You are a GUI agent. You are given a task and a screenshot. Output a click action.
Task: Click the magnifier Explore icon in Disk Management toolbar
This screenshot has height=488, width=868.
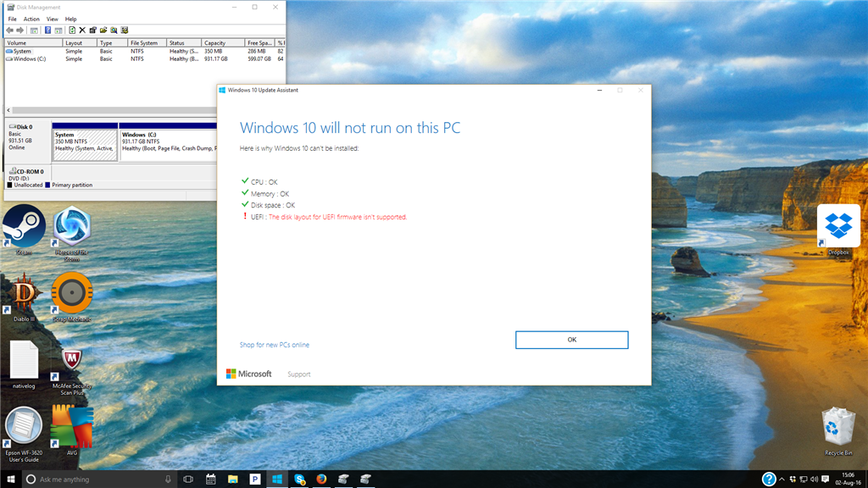point(114,30)
